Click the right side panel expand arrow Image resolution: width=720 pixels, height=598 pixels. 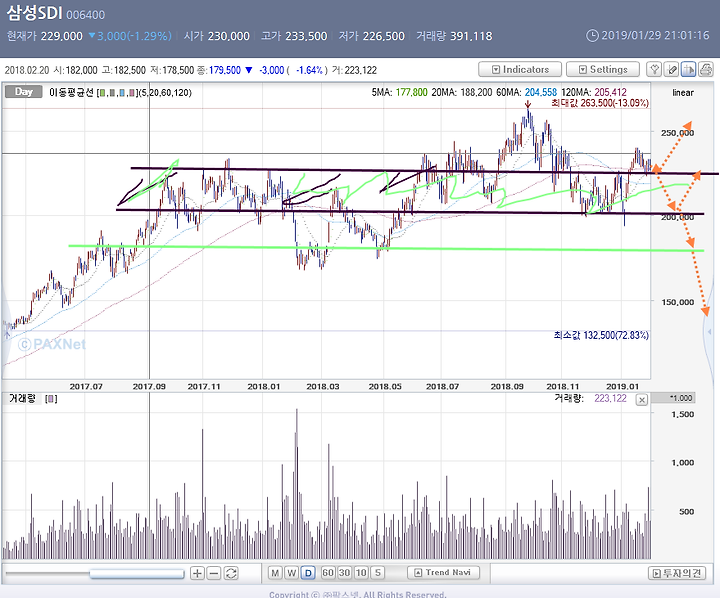pos(709,331)
